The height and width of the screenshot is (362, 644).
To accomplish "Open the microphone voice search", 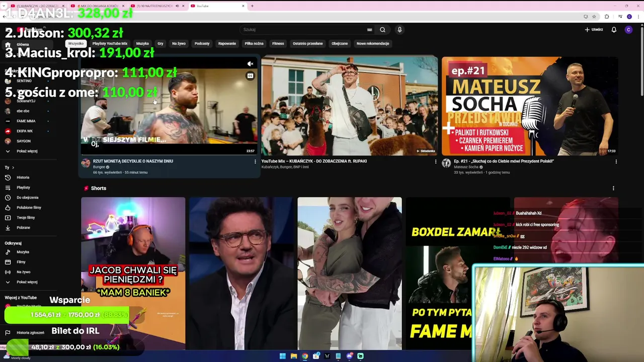I will [x=399, y=30].
